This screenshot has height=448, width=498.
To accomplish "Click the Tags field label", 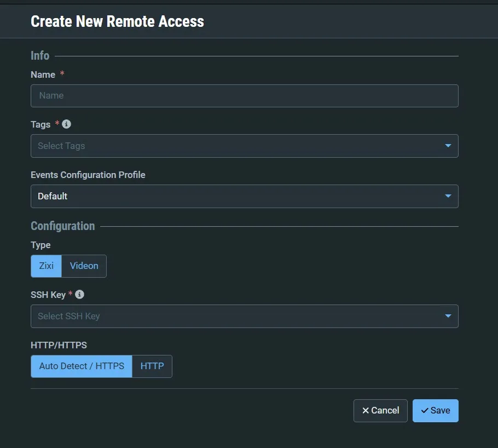I will click(x=40, y=124).
